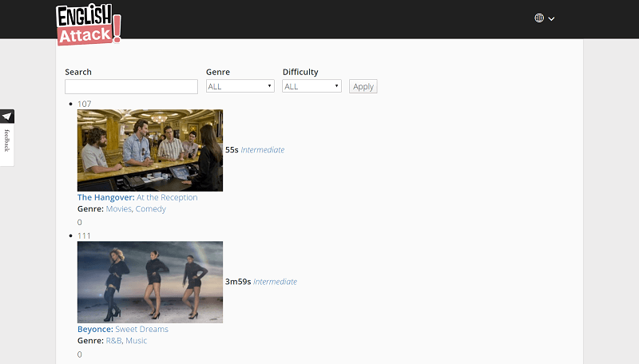
Task: Focus the Search input field
Action: pos(131,87)
